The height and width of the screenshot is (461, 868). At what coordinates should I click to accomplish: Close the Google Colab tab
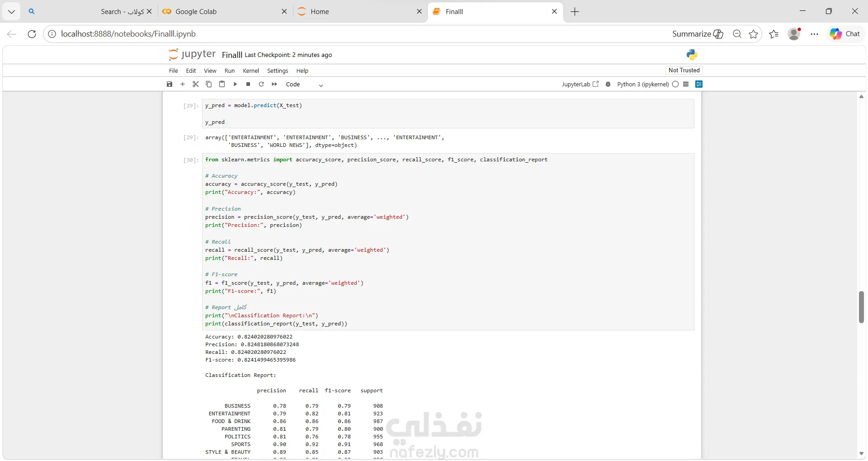tap(284, 12)
